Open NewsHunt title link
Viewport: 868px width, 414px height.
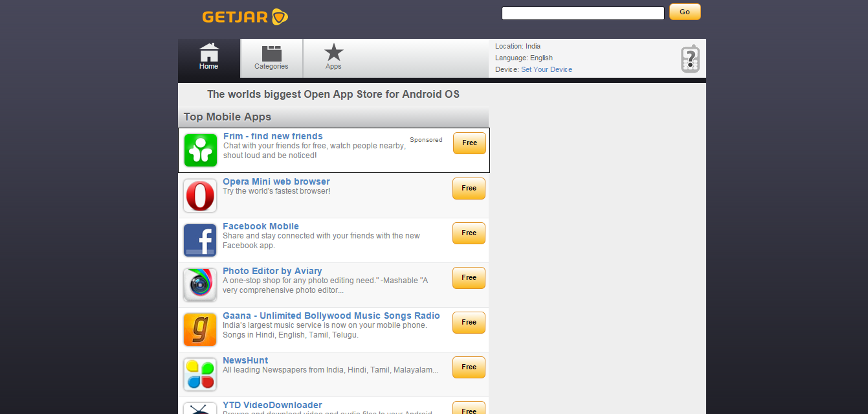tap(245, 360)
